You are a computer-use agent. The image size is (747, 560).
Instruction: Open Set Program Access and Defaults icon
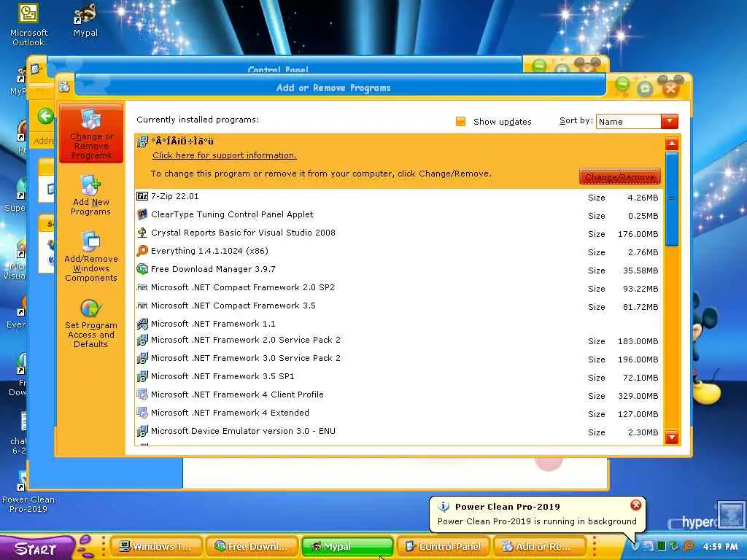point(90,308)
